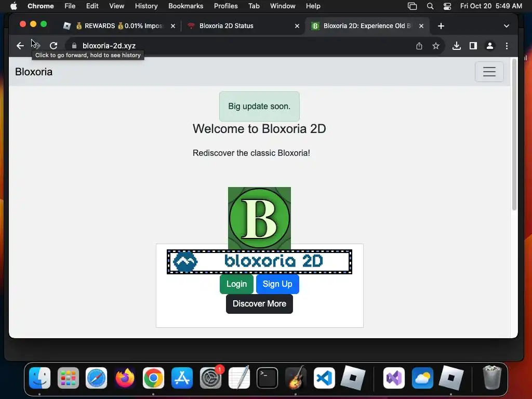Open the Window menu
Viewport: 532px width, 399px height.
click(x=283, y=6)
